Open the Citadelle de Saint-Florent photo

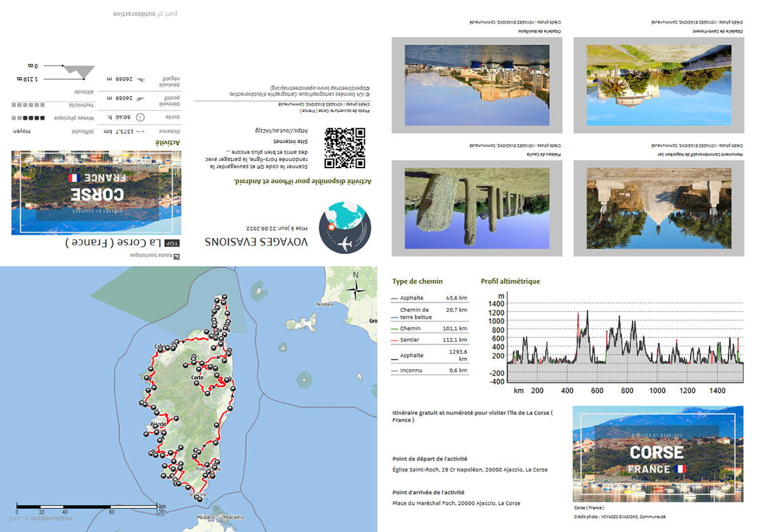[659, 85]
